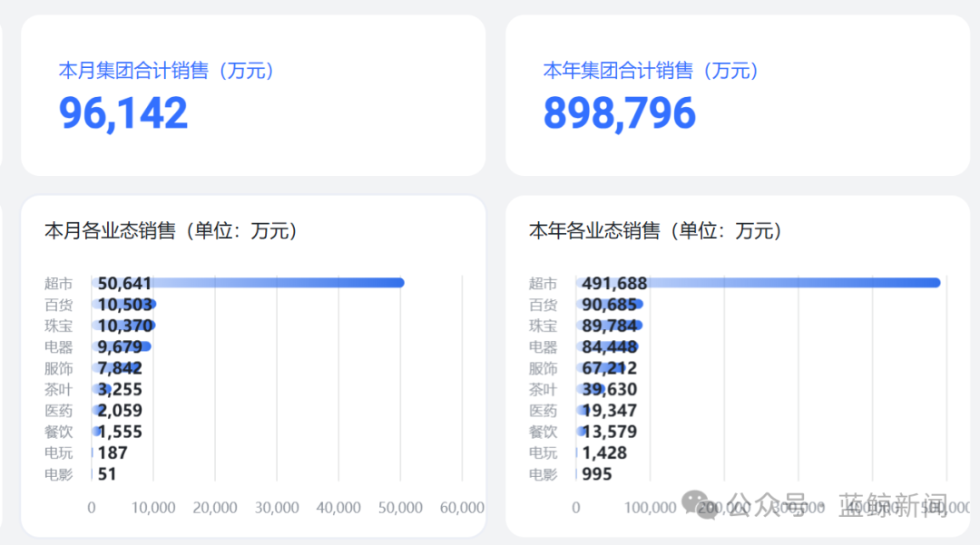Select the 本年集团合计销售（万元） card title
The image size is (980, 545).
point(652,71)
